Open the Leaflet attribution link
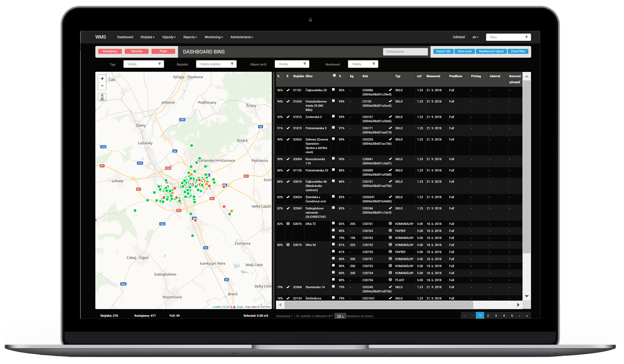This screenshot has width=624, height=364. point(217,307)
